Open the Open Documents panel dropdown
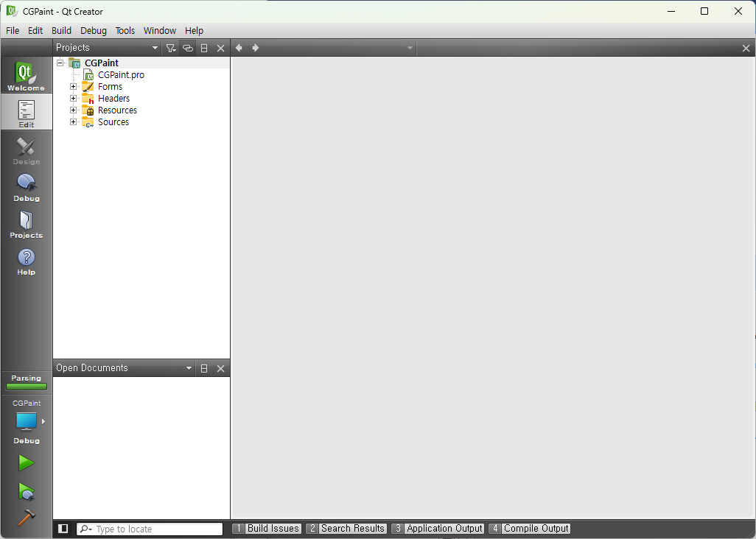The width and height of the screenshot is (756, 539). click(189, 368)
